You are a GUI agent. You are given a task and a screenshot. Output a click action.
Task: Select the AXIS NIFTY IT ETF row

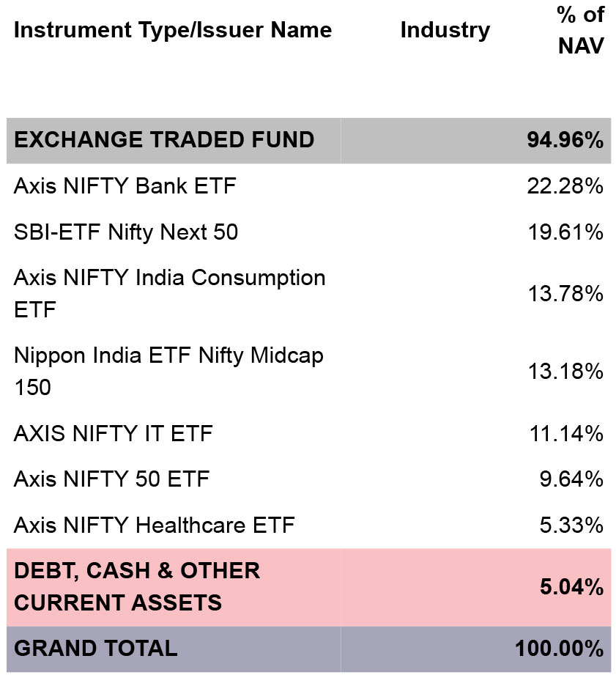(x=308, y=433)
